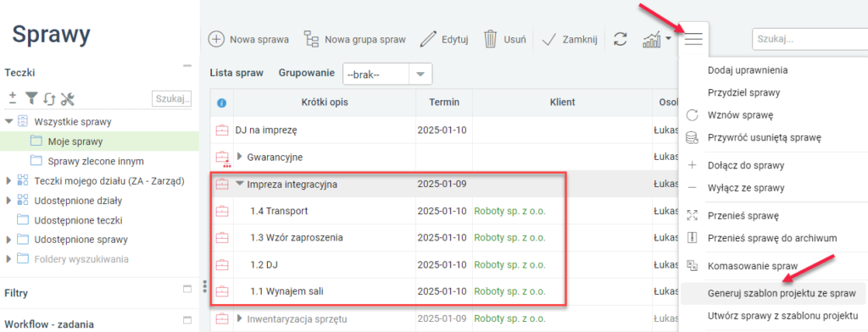
Task: Choose Wyłącz ze sprawy menu item
Action: click(x=746, y=187)
